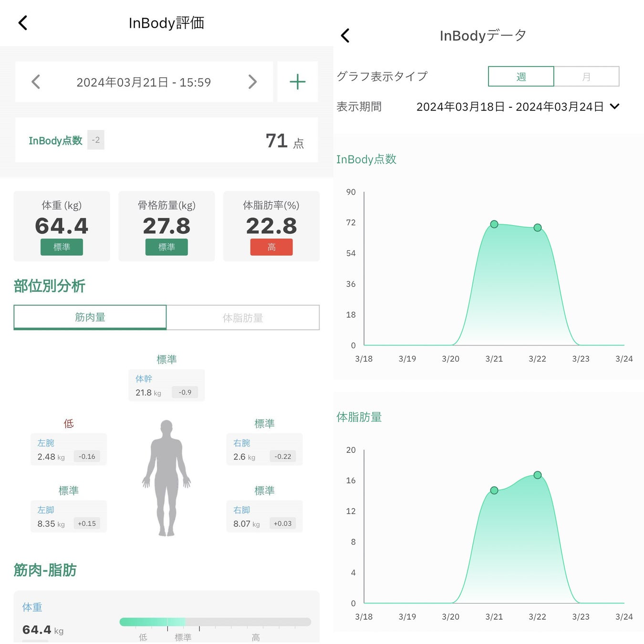Screen dimensions: 644x644
Task: Tap the -0.22 change value for 右腕
Action: (283, 457)
